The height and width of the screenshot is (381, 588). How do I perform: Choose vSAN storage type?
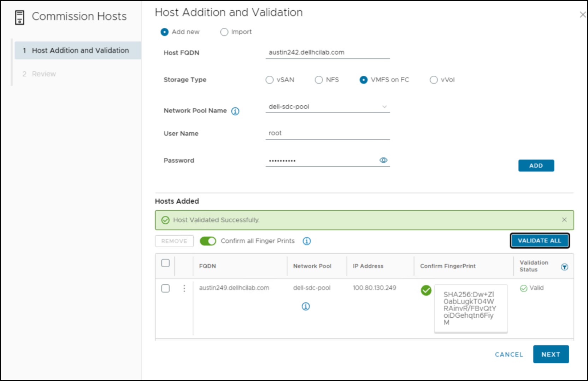pyautogui.click(x=270, y=80)
